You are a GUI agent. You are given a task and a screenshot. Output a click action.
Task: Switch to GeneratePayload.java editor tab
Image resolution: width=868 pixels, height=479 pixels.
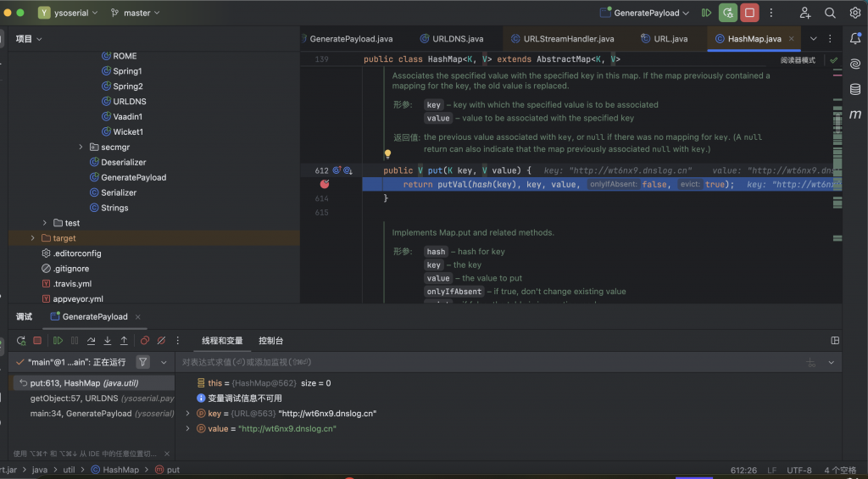(350, 39)
